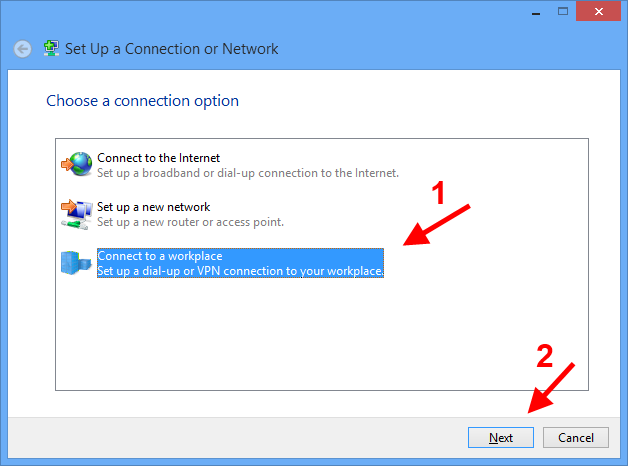The width and height of the screenshot is (628, 466).
Task: Select the computers icon for Set up a new network
Action: pyautogui.click(x=76, y=214)
